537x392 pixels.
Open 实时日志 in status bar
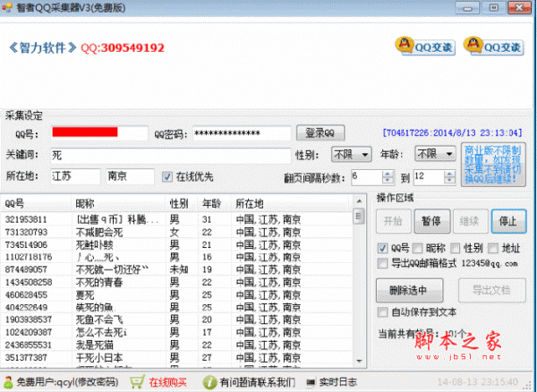coord(338,382)
